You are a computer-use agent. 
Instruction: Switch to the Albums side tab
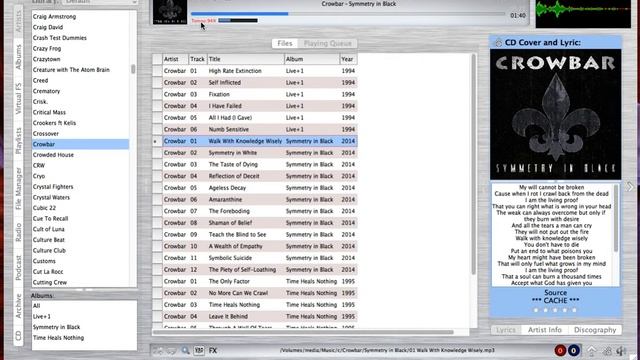18,57
